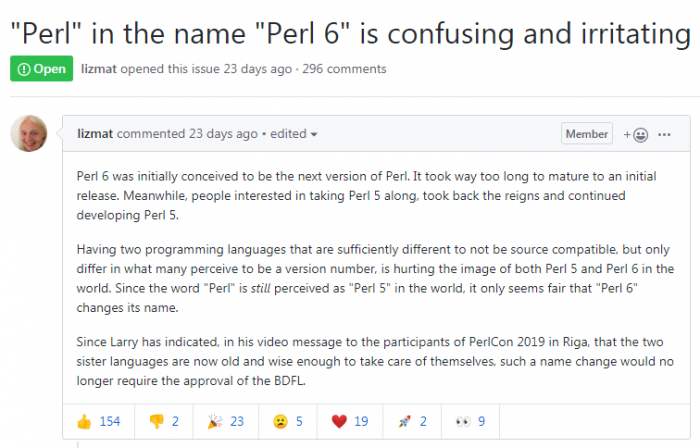Click the Member badge label

pyautogui.click(x=587, y=134)
